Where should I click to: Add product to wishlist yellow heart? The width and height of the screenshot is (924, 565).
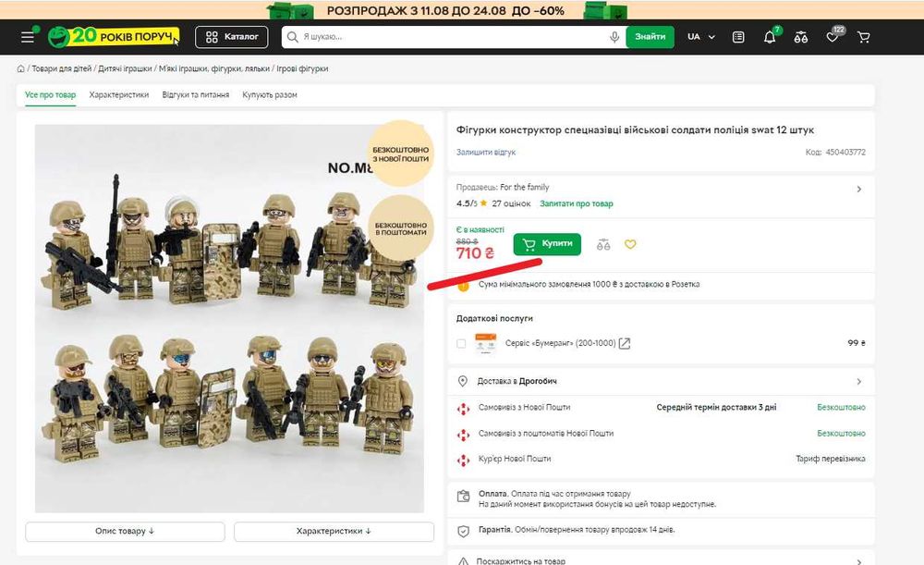click(630, 244)
